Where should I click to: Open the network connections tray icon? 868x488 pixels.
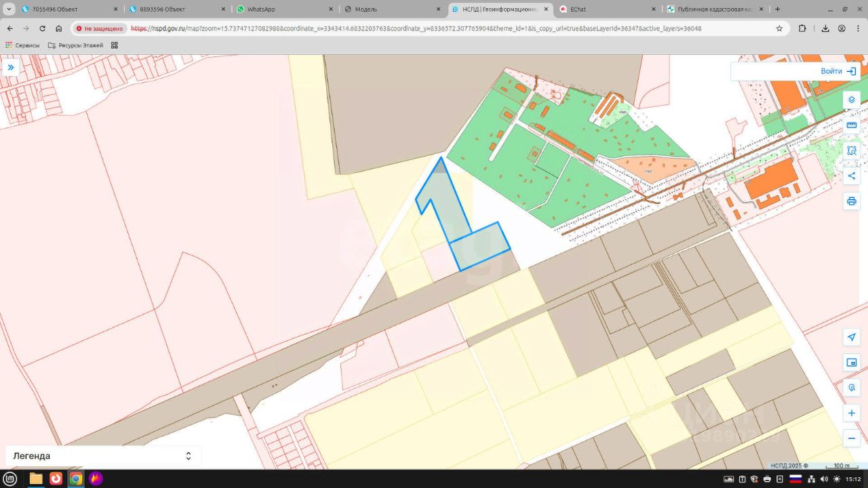pos(811,479)
